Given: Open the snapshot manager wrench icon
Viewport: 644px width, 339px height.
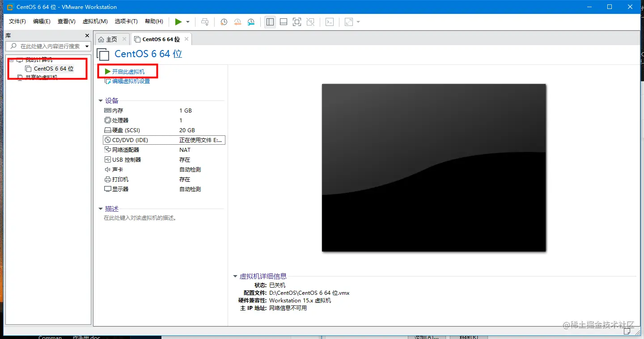Looking at the screenshot, I should [251, 21].
